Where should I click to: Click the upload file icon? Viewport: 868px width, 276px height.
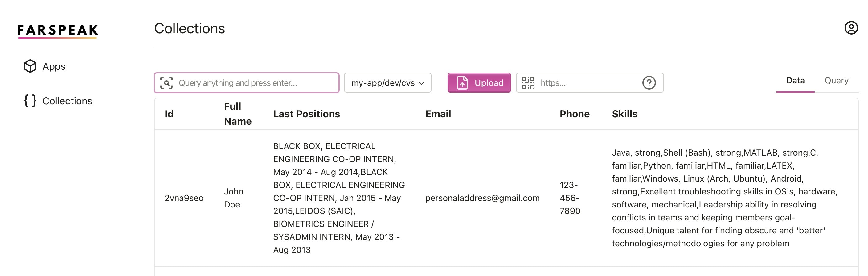pyautogui.click(x=462, y=83)
